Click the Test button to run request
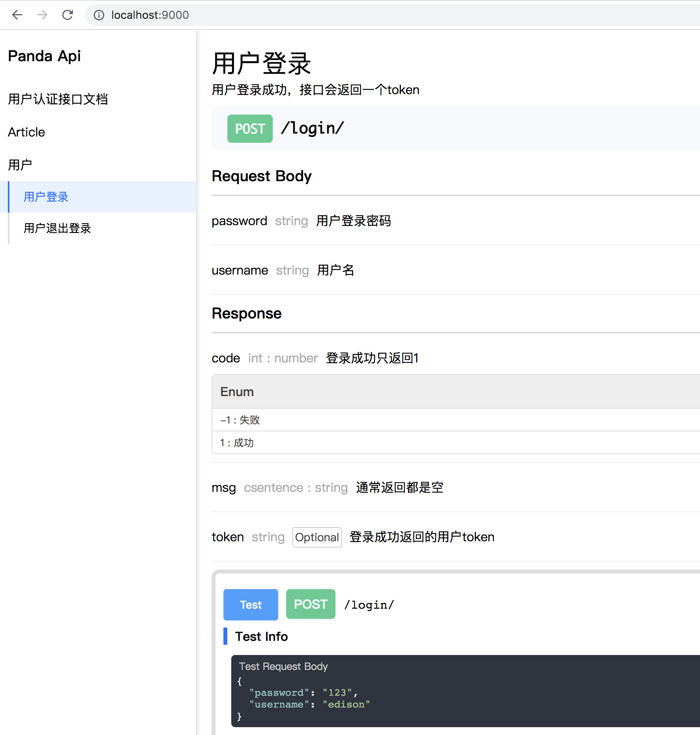 pyautogui.click(x=250, y=604)
